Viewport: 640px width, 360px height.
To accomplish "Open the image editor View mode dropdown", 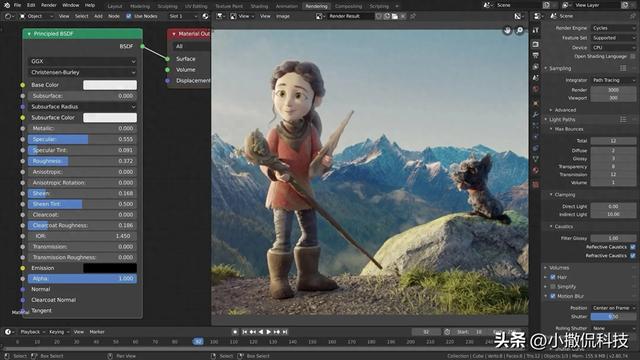I will [242, 16].
